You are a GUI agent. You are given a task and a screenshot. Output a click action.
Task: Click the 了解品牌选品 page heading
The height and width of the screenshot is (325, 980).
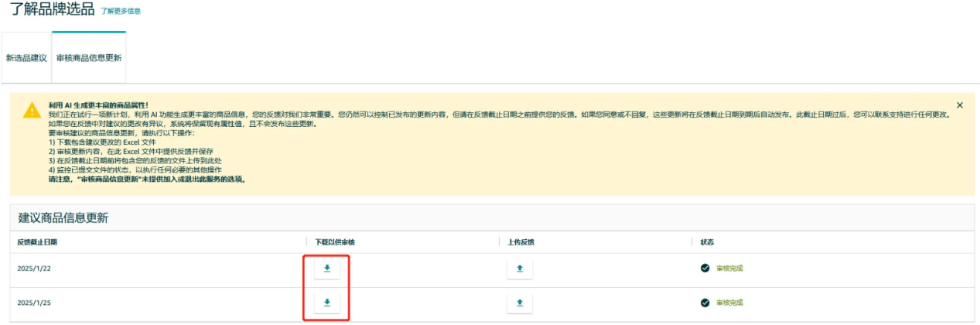[53, 10]
